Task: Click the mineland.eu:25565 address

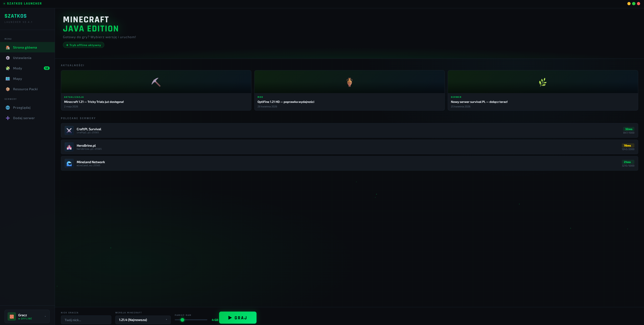Action: [88, 166]
